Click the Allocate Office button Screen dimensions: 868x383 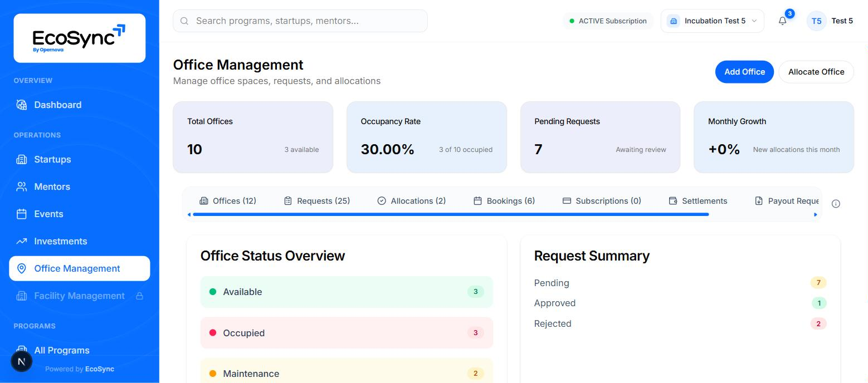point(816,72)
